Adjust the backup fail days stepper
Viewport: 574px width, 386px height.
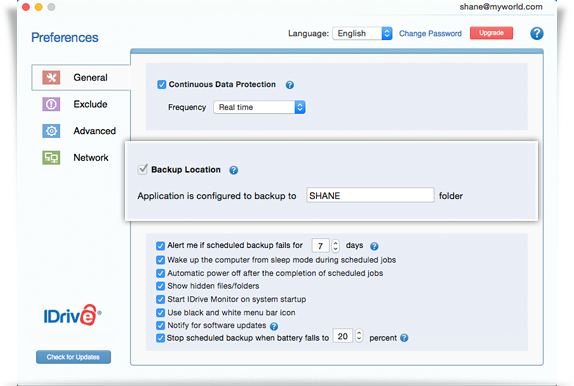point(336,246)
